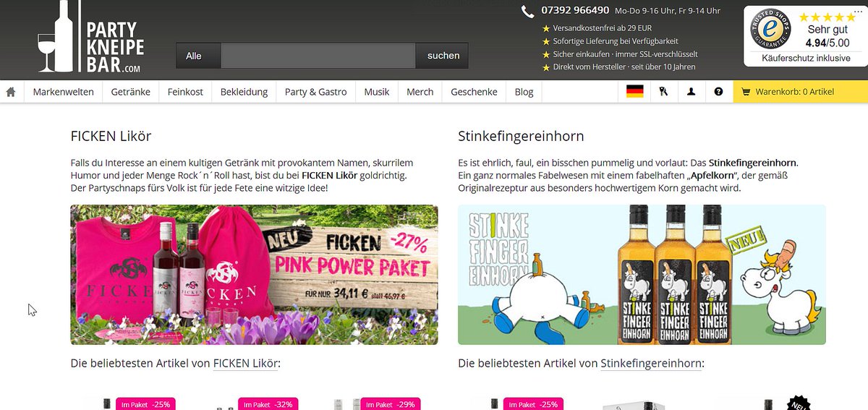
Task: Click the 'FICKEN Likör' heading
Action: pyautogui.click(x=111, y=136)
